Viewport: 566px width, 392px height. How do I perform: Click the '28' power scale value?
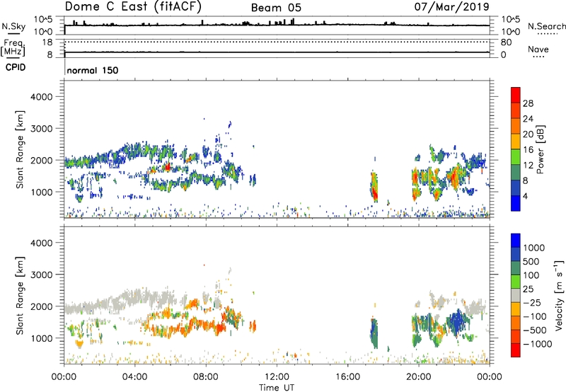(x=528, y=103)
